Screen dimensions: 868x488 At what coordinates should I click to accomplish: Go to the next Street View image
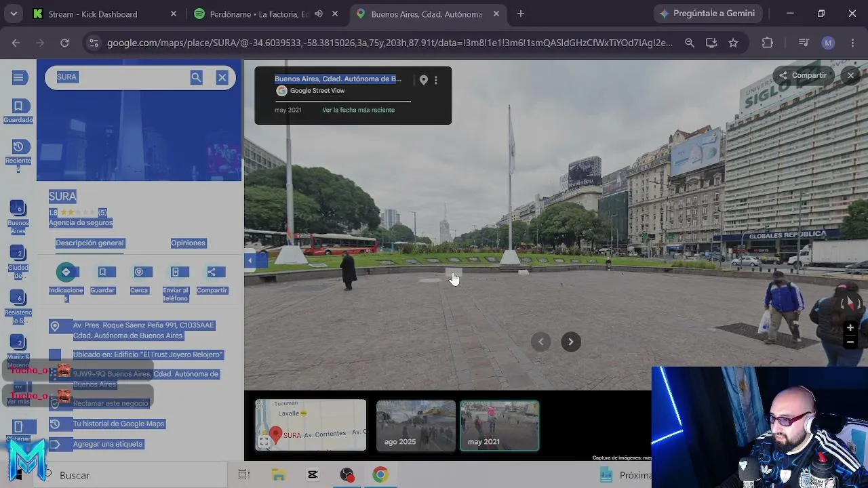point(571,342)
